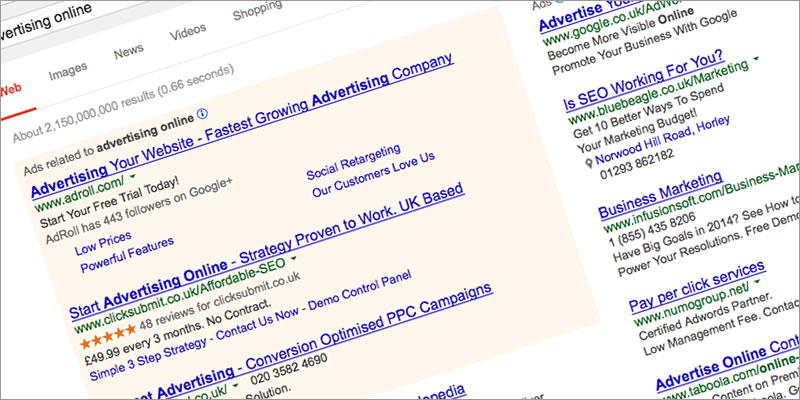The width and height of the screenshot is (800, 400).
Task: Click the info icon beside 'advertising online'
Action: 203,113
